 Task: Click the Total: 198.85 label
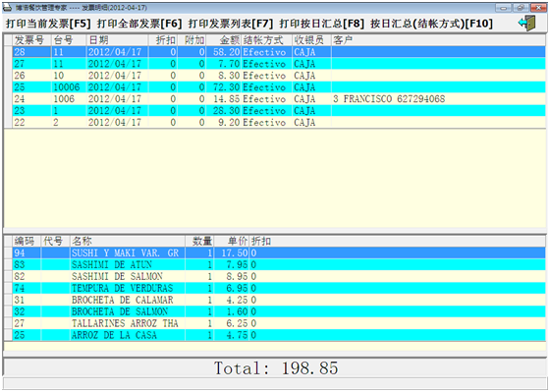click(x=276, y=368)
